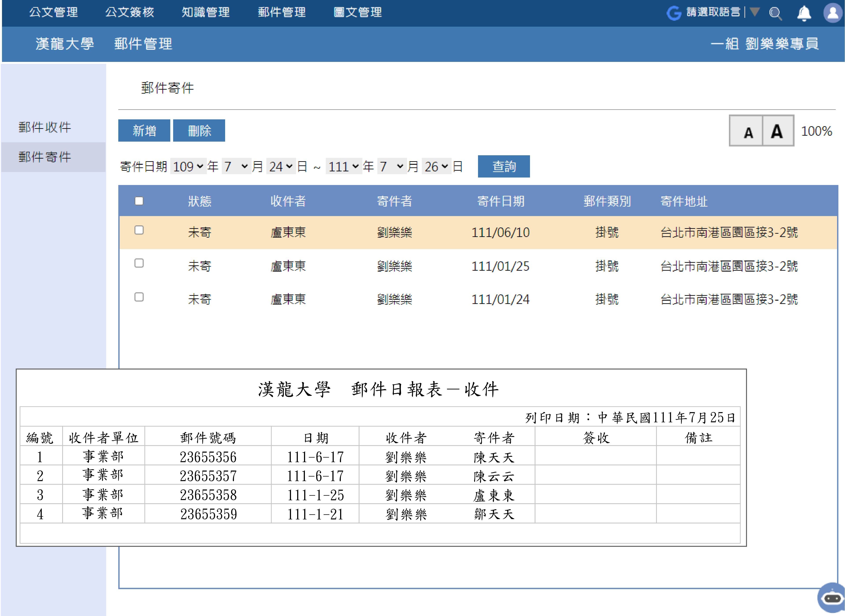Open the start day dropdown showing 24
Screen dimensions: 845x616
[x=281, y=166]
